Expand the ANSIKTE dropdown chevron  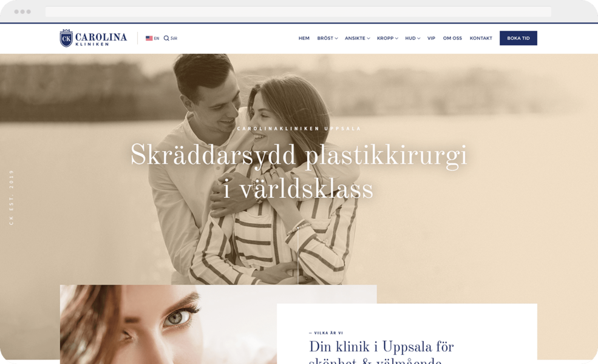pos(369,38)
